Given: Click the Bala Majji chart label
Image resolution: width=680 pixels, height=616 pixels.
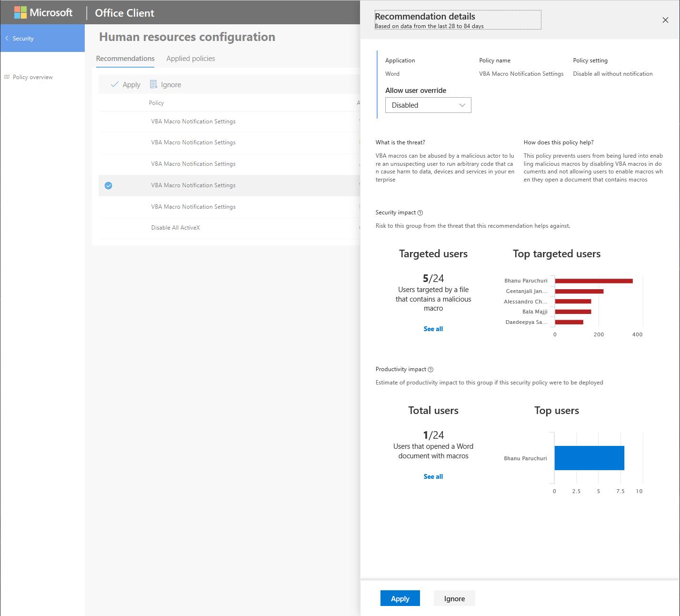Looking at the screenshot, I should [x=535, y=312].
